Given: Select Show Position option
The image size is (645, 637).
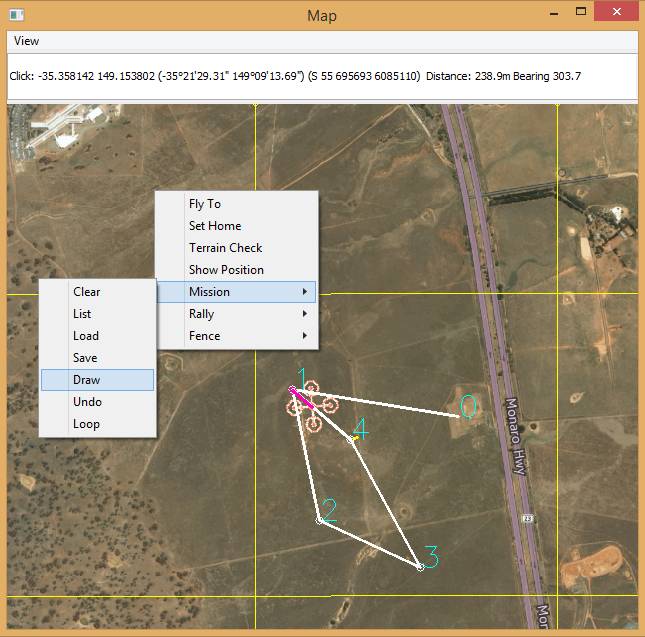Looking at the screenshot, I should (226, 270).
